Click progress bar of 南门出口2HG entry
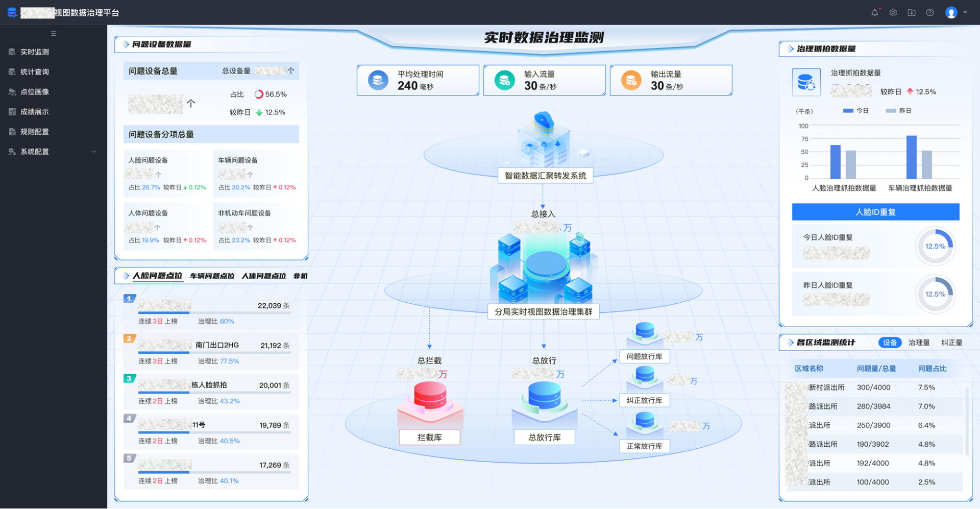 [x=214, y=353]
